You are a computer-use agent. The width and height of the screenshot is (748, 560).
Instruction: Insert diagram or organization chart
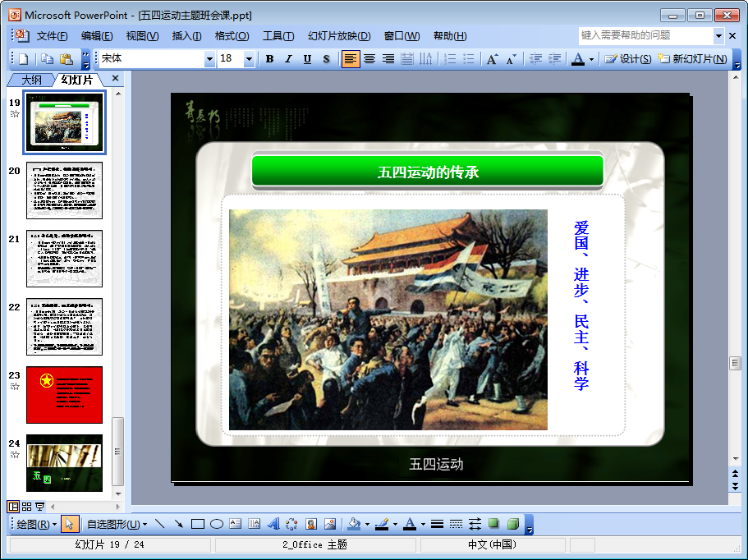(291, 524)
